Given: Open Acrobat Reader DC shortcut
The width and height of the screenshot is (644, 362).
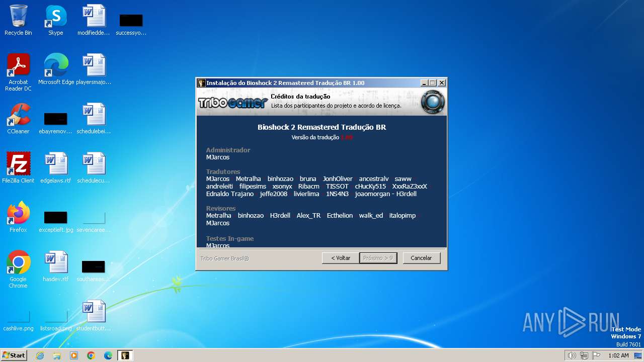Looking at the screenshot, I should tap(18, 72).
